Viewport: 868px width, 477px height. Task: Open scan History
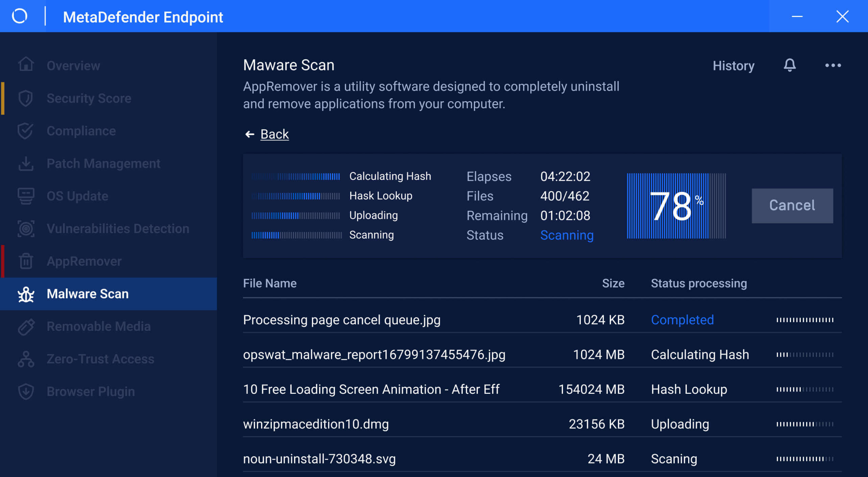(733, 66)
